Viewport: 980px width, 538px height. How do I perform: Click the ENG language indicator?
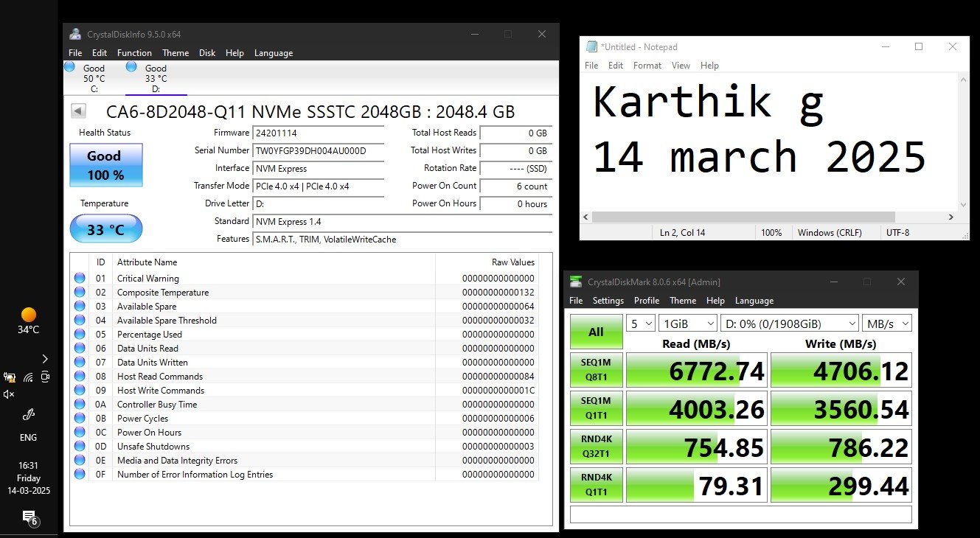point(28,437)
